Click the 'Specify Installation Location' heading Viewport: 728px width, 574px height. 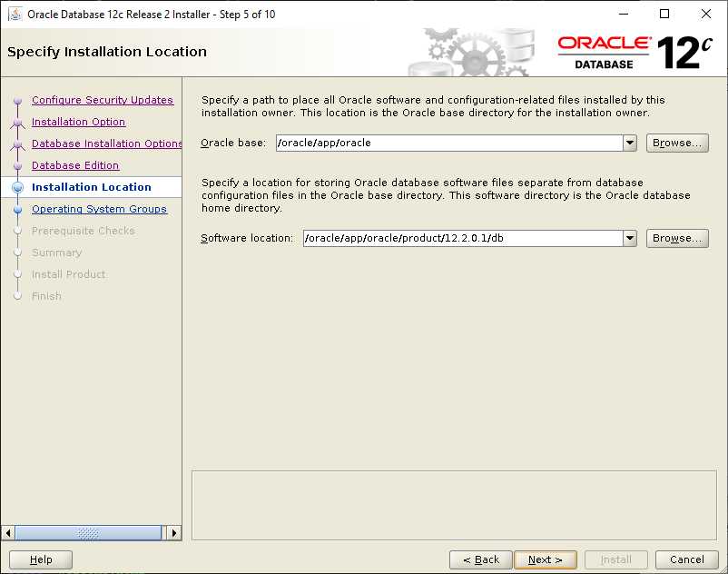point(107,52)
